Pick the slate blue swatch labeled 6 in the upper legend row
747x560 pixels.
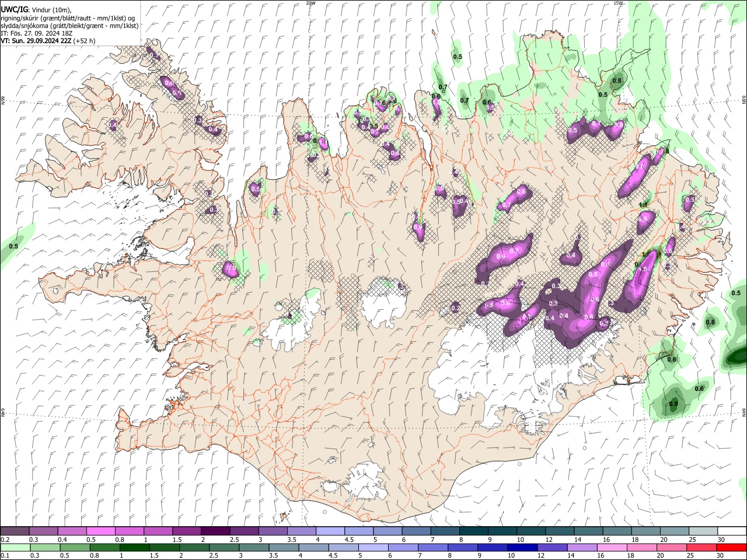(x=416, y=531)
